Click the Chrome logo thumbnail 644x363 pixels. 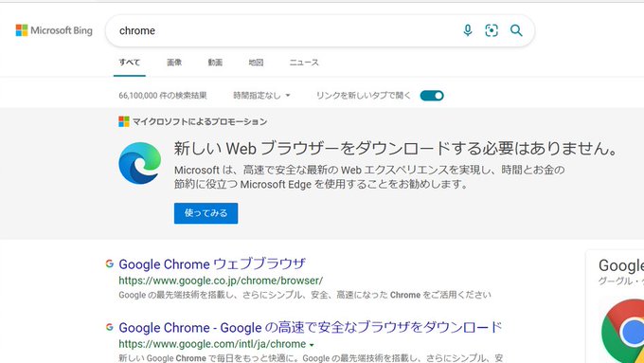tap(622, 331)
